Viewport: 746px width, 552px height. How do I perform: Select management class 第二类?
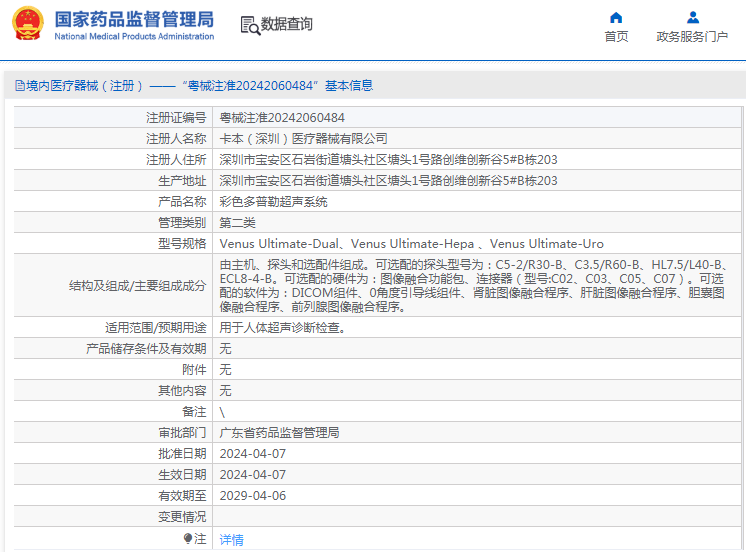pos(237,223)
